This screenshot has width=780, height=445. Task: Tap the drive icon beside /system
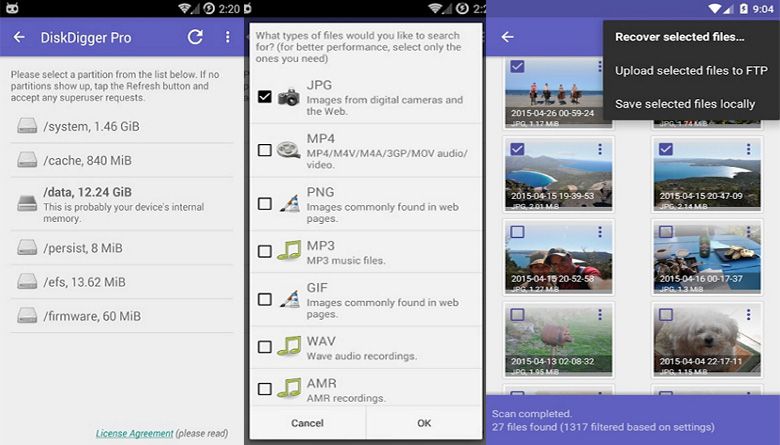click(x=27, y=125)
